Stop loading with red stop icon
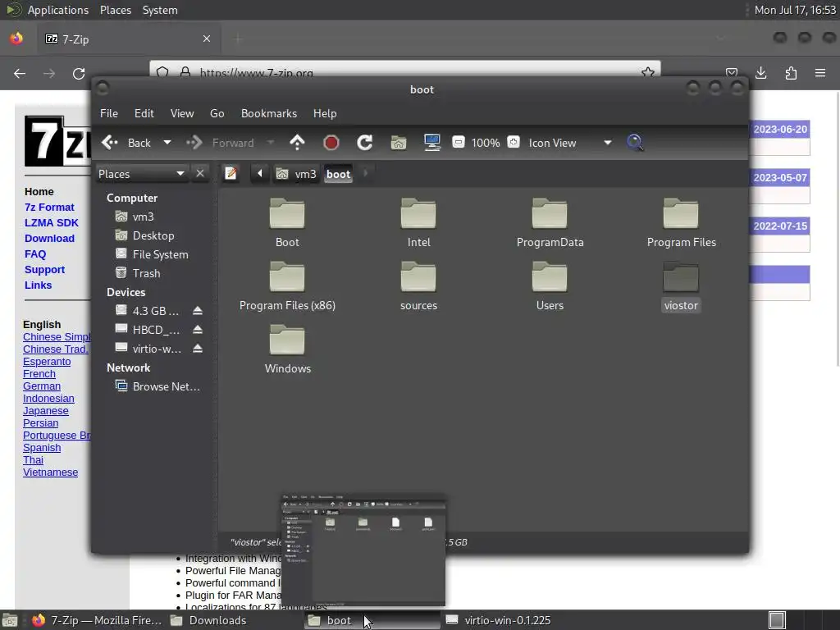The height and width of the screenshot is (630, 840). [x=331, y=143]
